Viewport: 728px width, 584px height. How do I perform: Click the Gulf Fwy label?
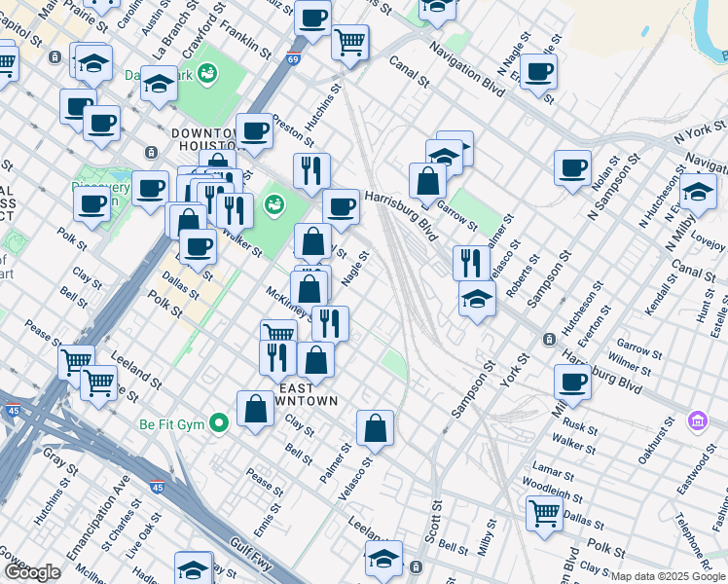tap(251, 554)
